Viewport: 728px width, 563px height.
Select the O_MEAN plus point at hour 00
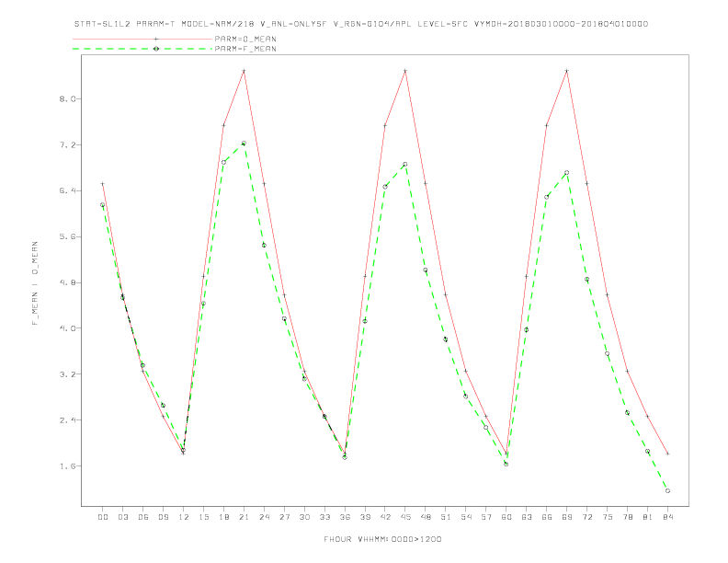tap(103, 183)
